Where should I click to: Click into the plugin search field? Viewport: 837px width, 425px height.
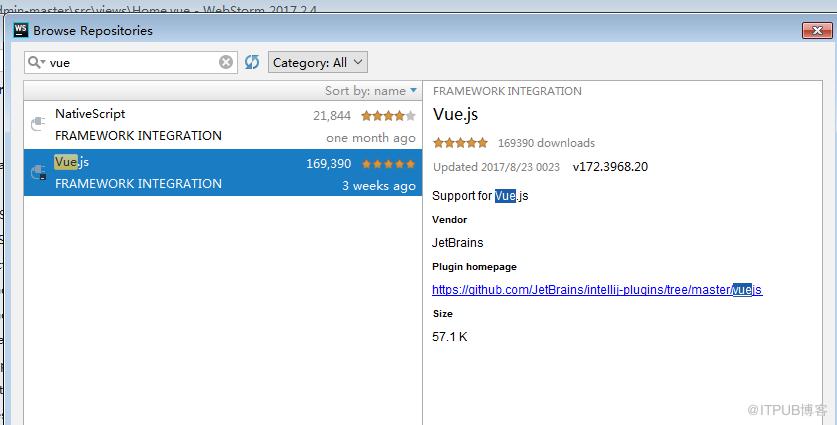132,62
